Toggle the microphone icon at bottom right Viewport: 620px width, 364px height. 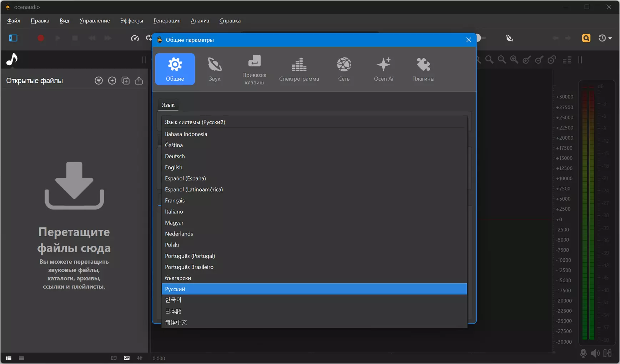tap(583, 353)
